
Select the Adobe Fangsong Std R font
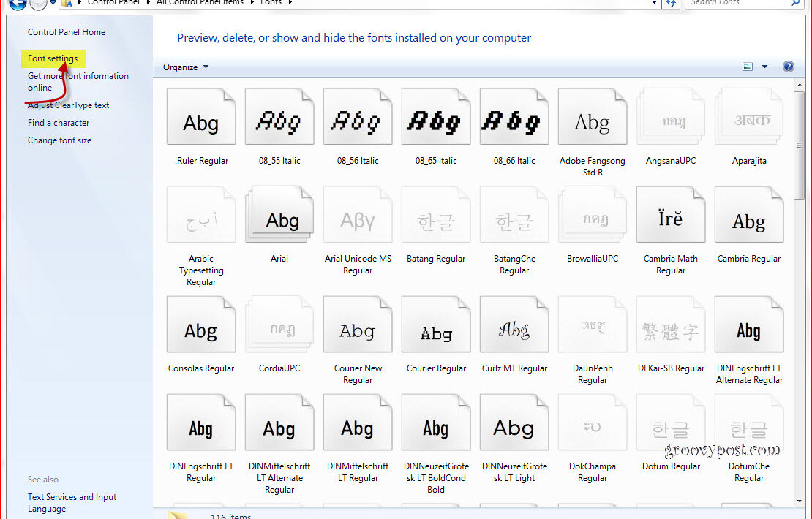(593, 116)
